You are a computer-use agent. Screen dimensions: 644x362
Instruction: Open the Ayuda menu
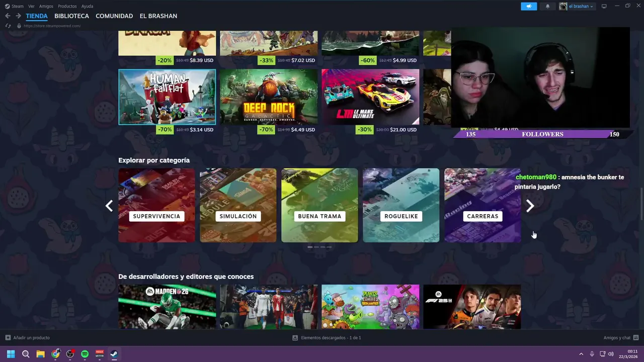click(x=87, y=6)
